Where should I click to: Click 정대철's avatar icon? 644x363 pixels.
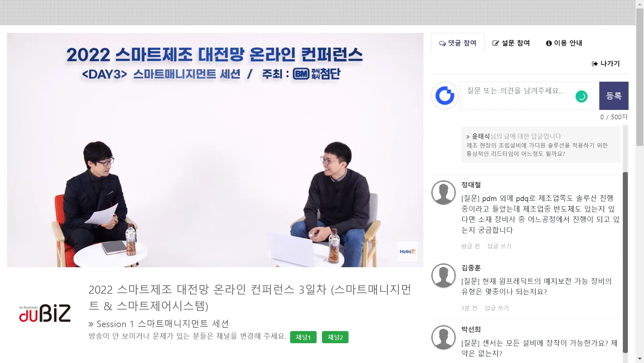tap(444, 193)
